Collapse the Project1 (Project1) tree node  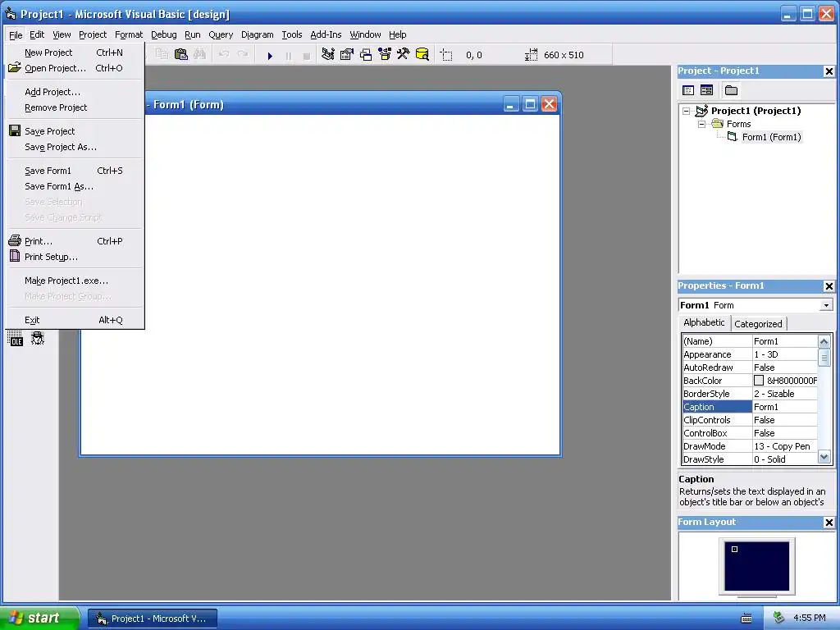(687, 111)
